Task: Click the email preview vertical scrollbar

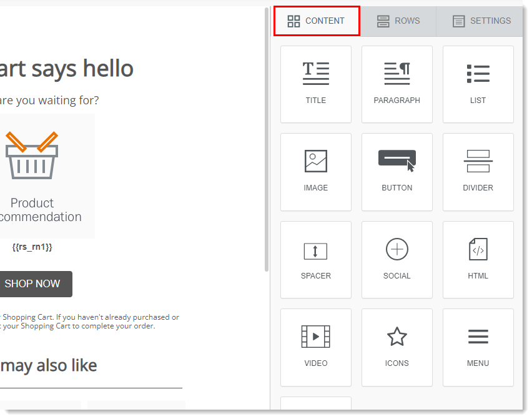Action: point(267,139)
